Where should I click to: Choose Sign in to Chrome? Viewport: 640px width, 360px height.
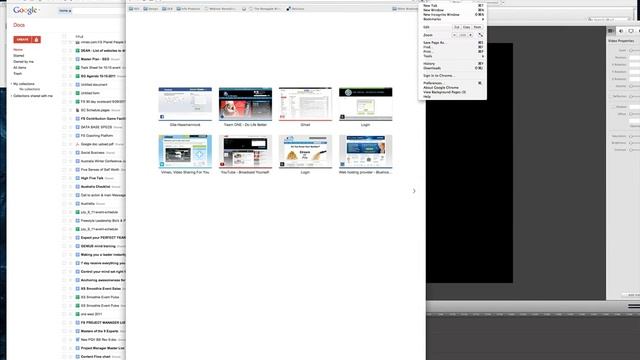tap(452, 76)
